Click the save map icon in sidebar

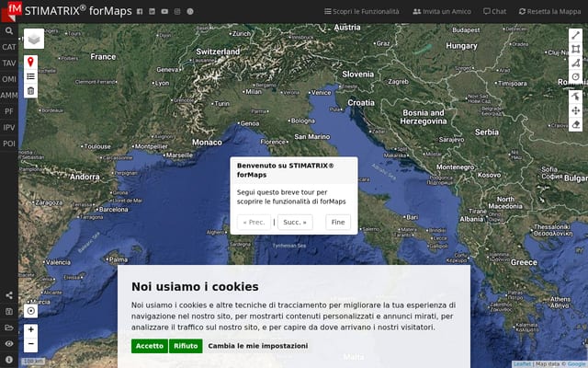click(x=9, y=311)
